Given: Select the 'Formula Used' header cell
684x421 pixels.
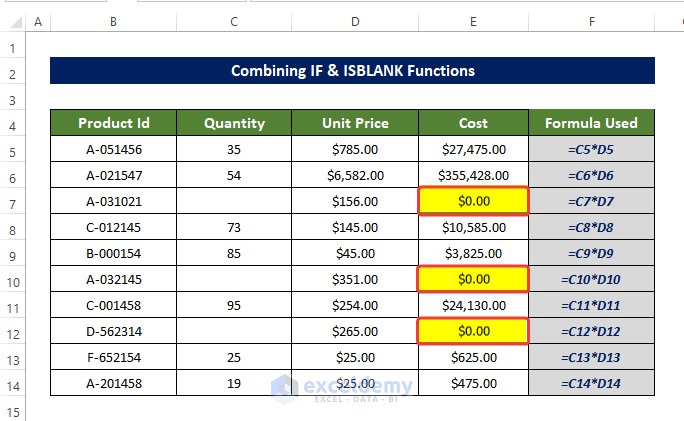Looking at the screenshot, I should pos(591,123).
